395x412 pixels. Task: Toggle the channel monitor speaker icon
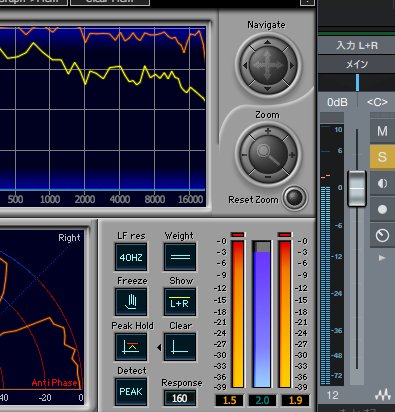coord(382,183)
